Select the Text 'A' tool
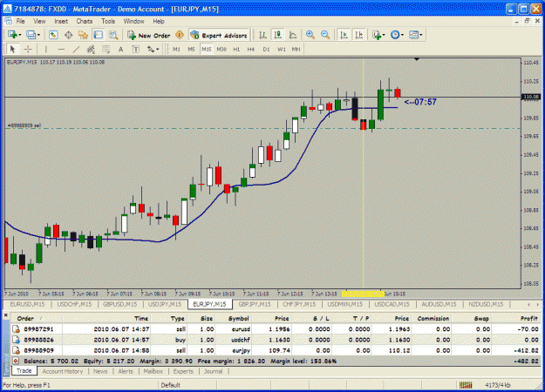This screenshot has width=545, height=392. coord(120,50)
